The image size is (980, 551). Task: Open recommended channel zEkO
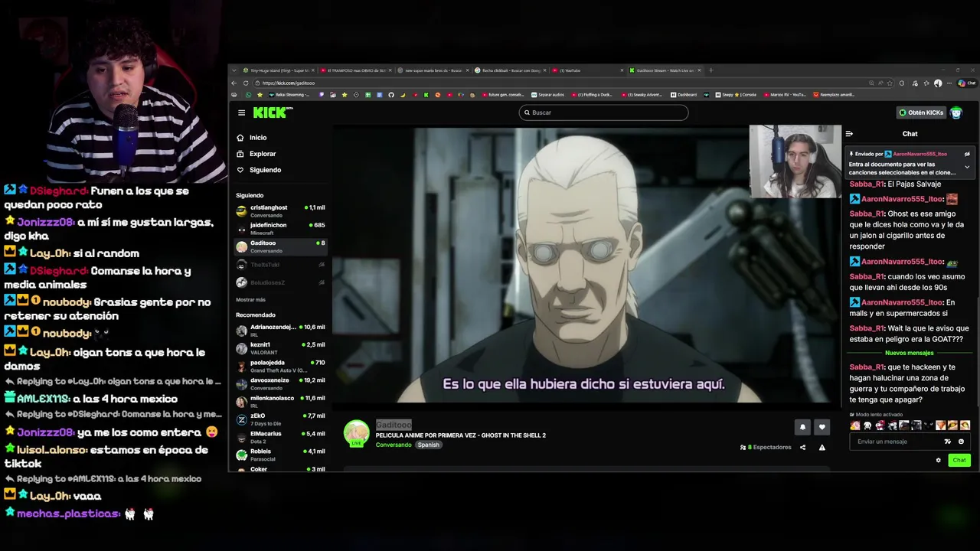(x=280, y=419)
